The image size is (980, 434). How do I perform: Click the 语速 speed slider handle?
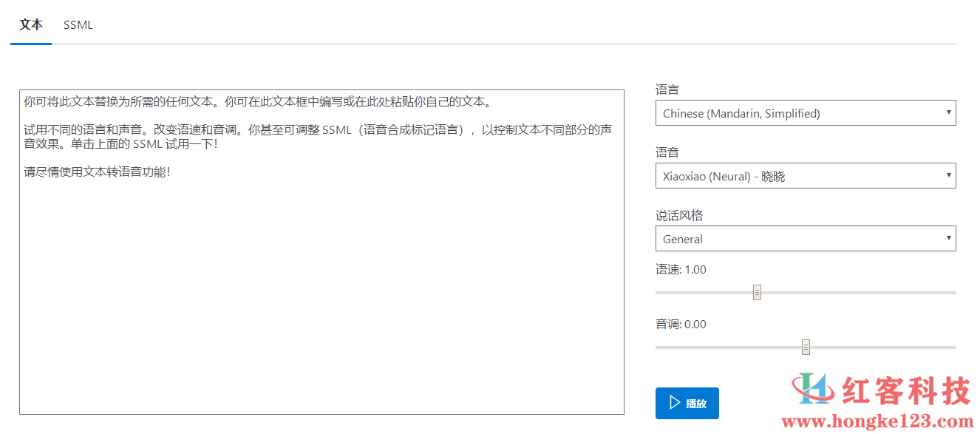pyautogui.click(x=757, y=293)
